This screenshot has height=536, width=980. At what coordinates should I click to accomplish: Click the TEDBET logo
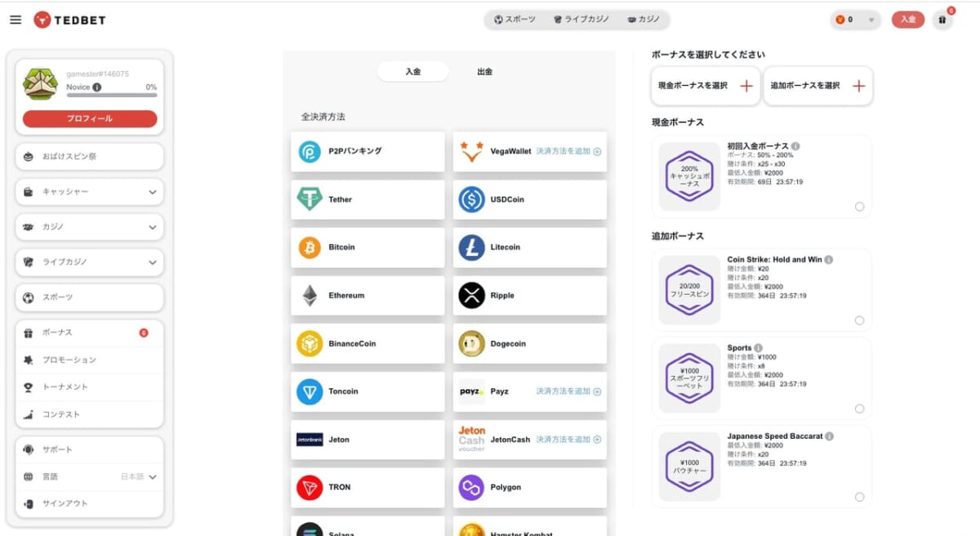[69, 20]
